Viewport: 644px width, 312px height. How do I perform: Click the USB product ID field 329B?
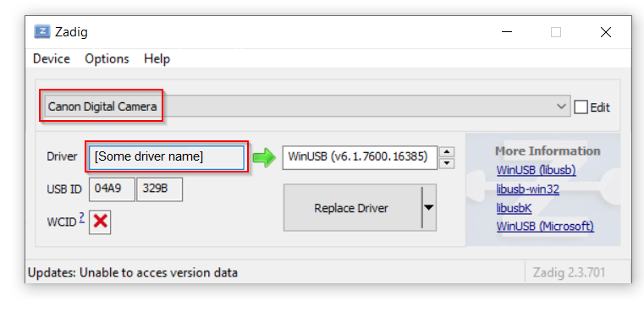pos(159,189)
